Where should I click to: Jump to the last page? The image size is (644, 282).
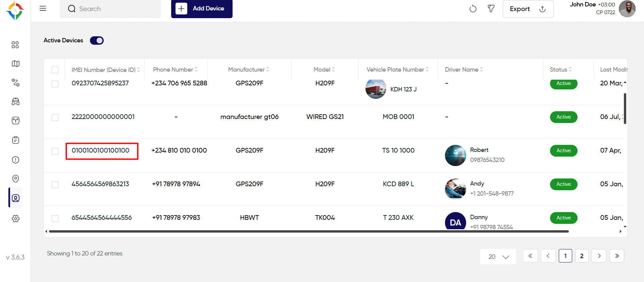click(x=617, y=256)
